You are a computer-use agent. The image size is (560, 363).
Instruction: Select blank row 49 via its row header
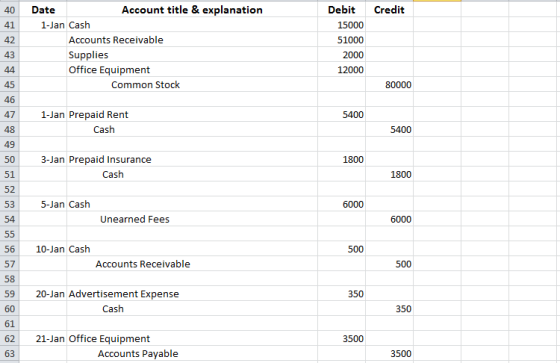pyautogui.click(x=10, y=144)
